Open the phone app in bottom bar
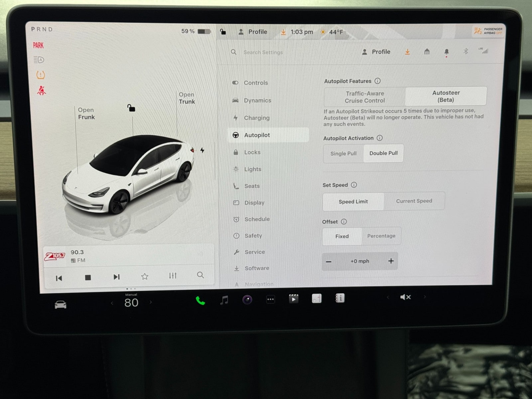This screenshot has width=532, height=399. (200, 301)
